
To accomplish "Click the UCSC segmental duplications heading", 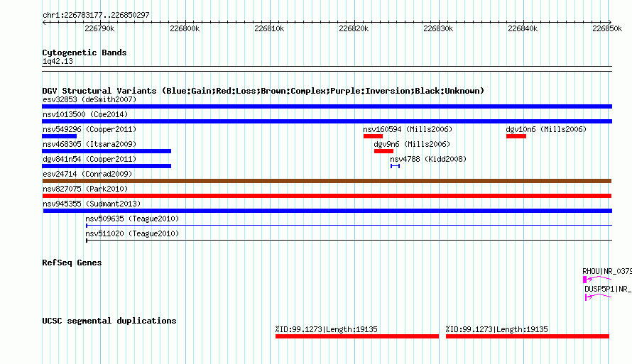I will (109, 321).
